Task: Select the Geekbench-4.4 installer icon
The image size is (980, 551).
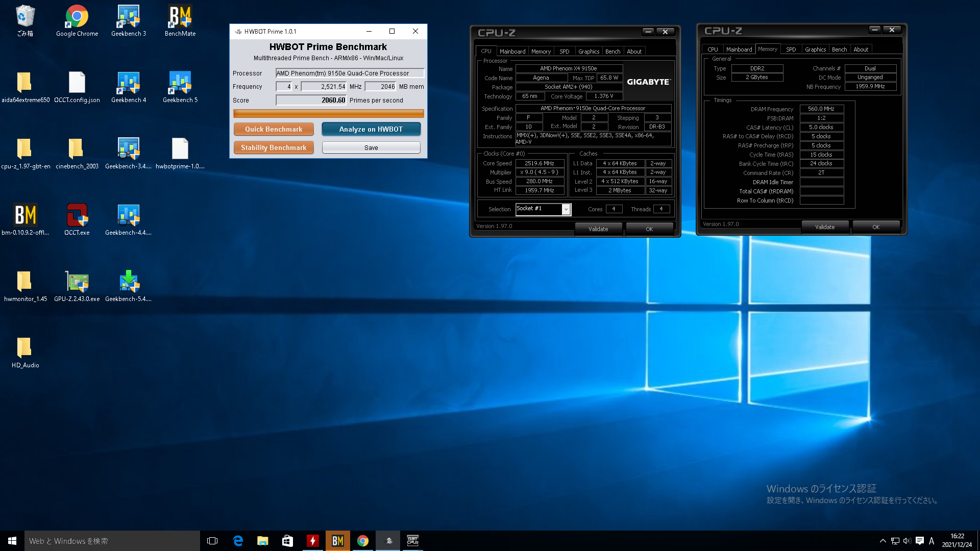Action: point(129,220)
